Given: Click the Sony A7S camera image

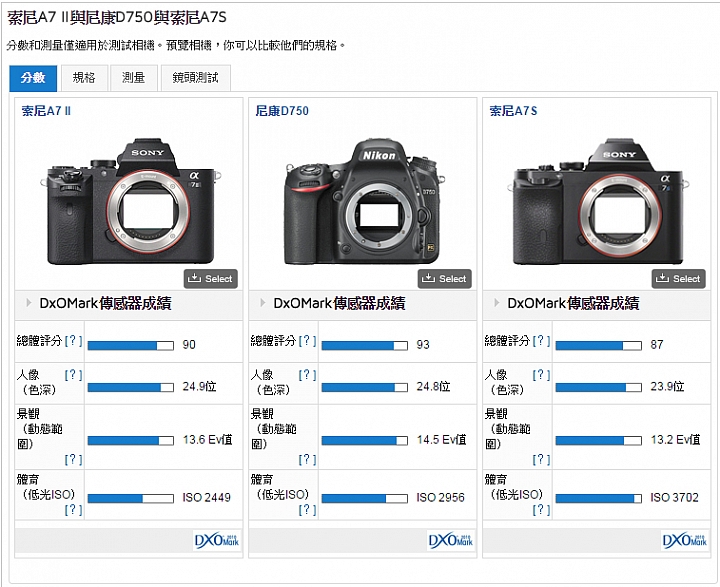Looking at the screenshot, I should pos(599,201).
